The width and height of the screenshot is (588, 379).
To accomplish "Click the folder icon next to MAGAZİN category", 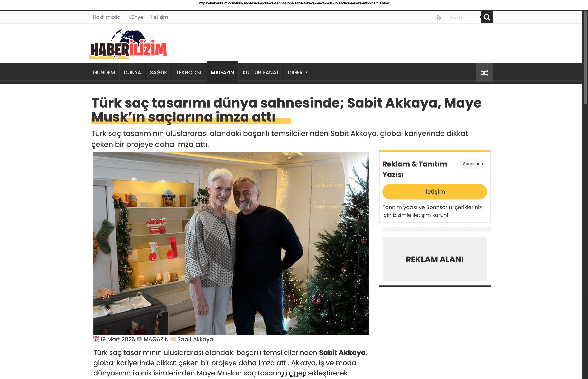I will pyautogui.click(x=139, y=339).
